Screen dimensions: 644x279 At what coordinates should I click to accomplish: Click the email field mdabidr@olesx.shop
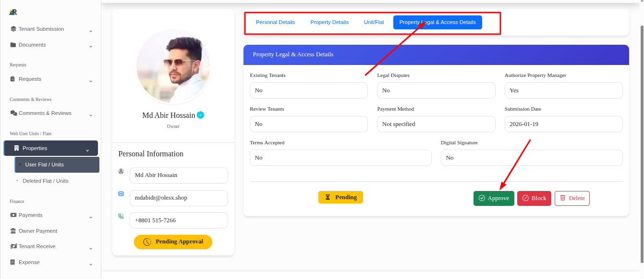[179, 198]
